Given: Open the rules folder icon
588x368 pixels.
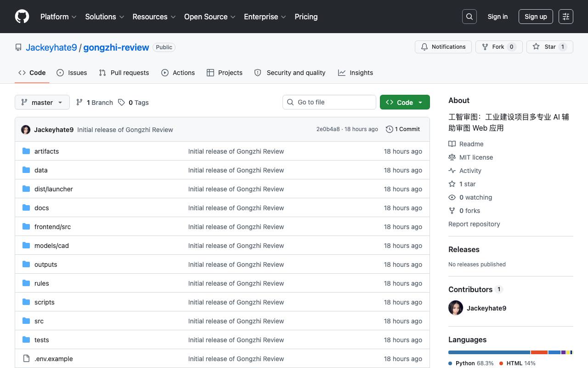Looking at the screenshot, I should point(26,283).
